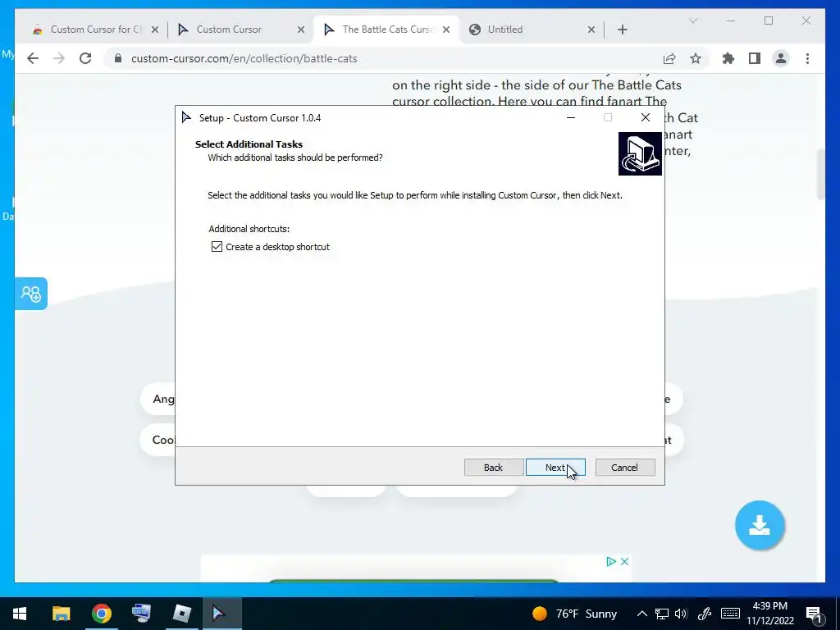Open the notification center icon
The height and width of the screenshot is (630, 840).
point(815,614)
